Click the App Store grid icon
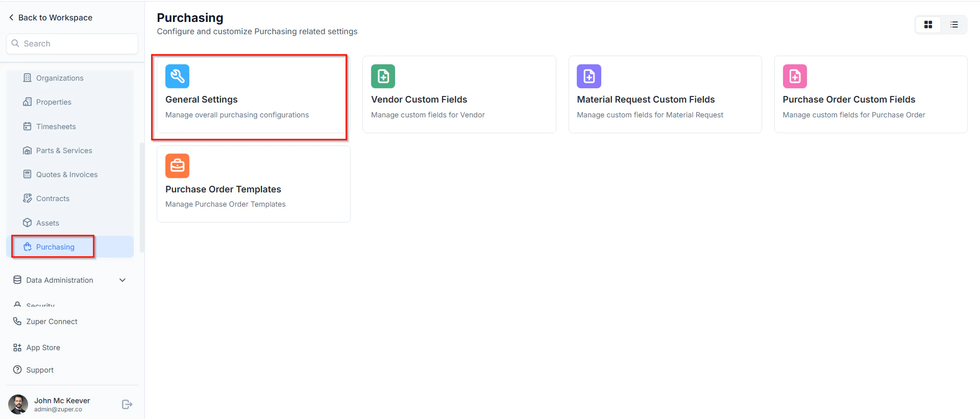Screen dimensions: 980x419 17,347
